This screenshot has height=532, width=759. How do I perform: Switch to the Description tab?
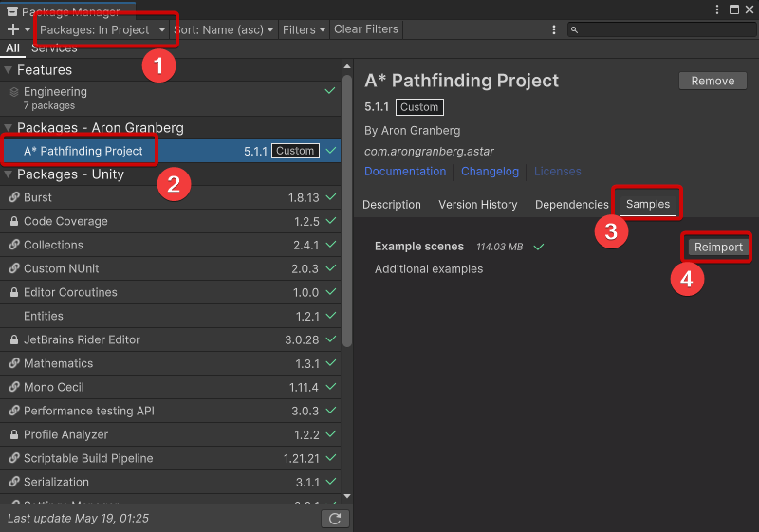click(392, 205)
